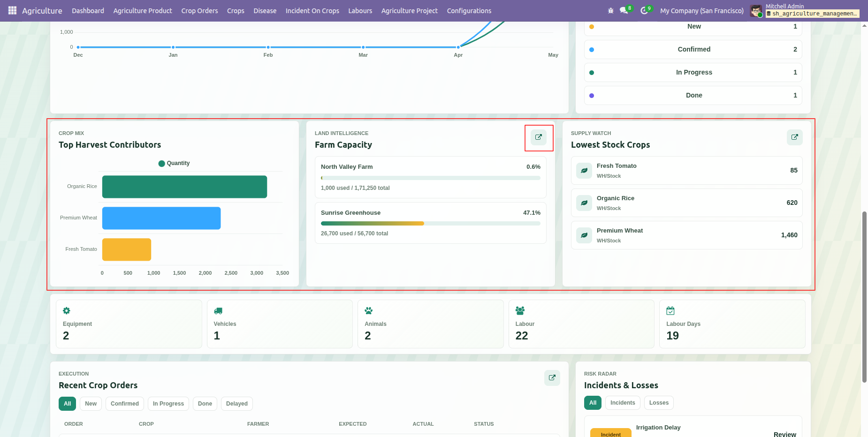The height and width of the screenshot is (437, 868).
Task: Select All in Incidents & Losses
Action: click(x=593, y=403)
